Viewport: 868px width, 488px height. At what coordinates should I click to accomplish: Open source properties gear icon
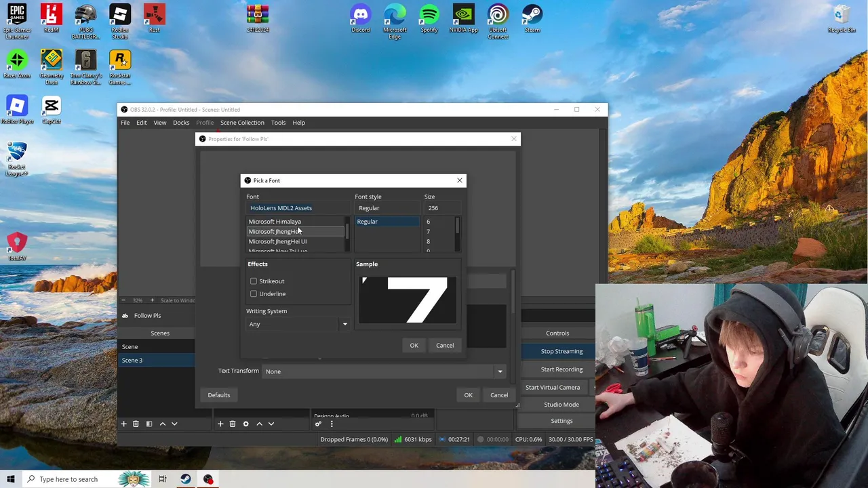point(245,424)
